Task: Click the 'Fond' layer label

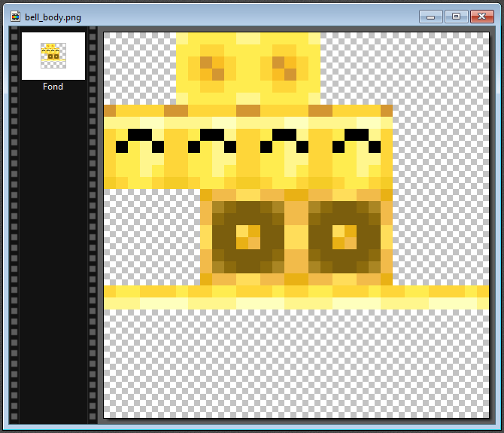Action: 53,87
